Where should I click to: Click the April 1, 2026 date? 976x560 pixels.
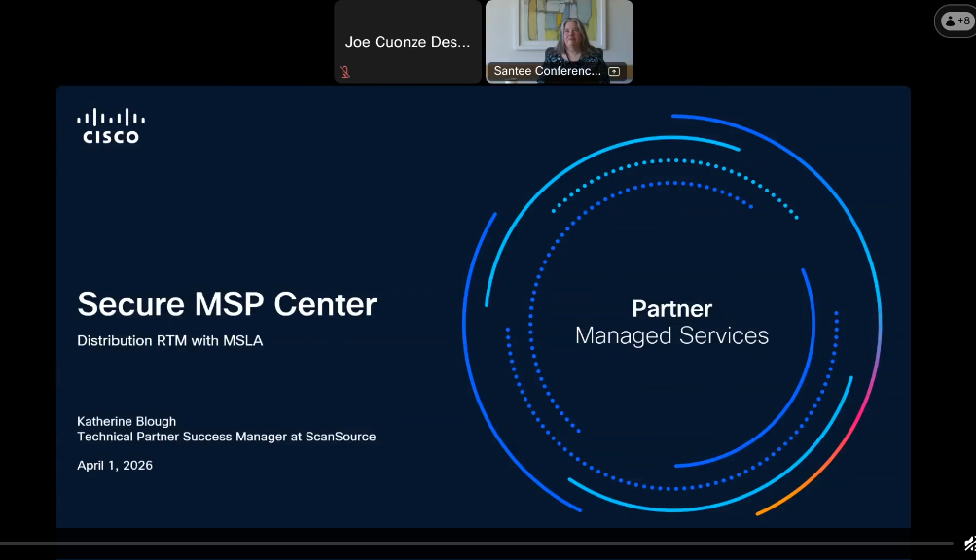(x=115, y=466)
